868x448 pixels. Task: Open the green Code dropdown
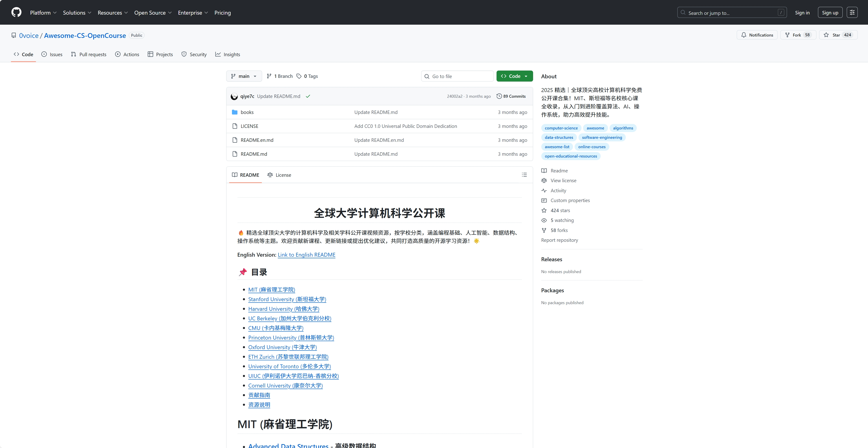coord(515,76)
